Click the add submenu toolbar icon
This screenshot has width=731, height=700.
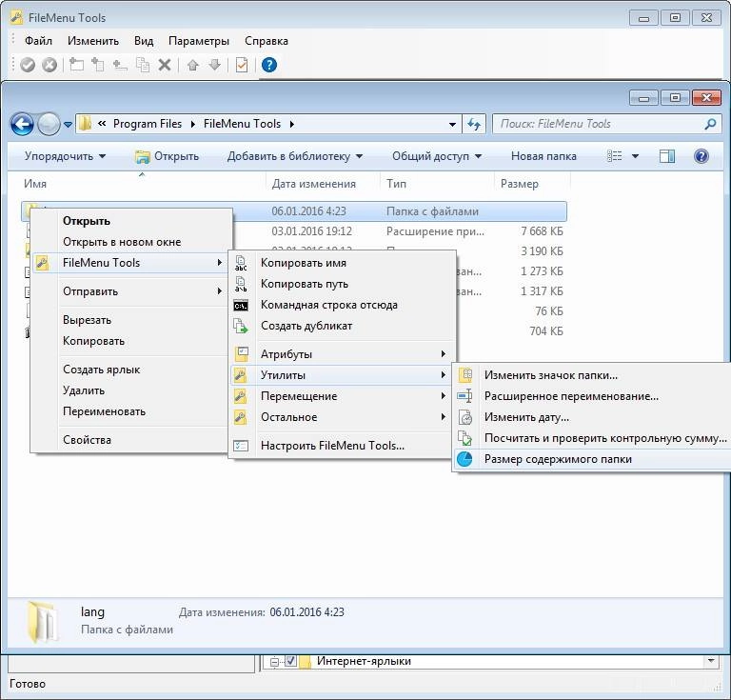(97, 65)
